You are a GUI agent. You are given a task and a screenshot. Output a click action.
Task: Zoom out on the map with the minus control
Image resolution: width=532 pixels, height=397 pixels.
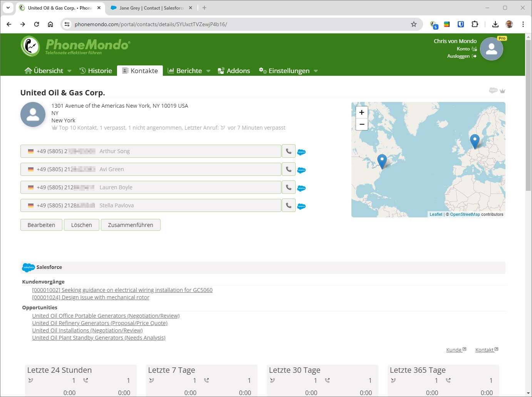coord(361,124)
